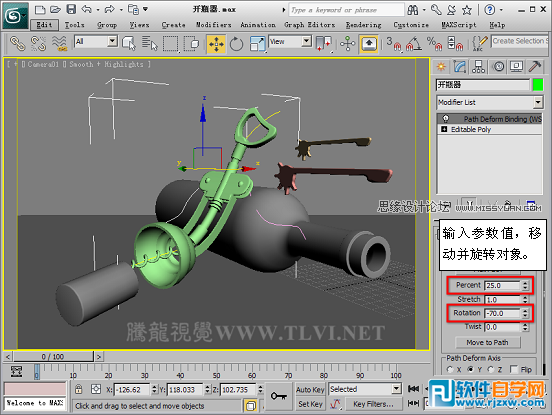Toggle the Spinner Snap icon

point(455,44)
